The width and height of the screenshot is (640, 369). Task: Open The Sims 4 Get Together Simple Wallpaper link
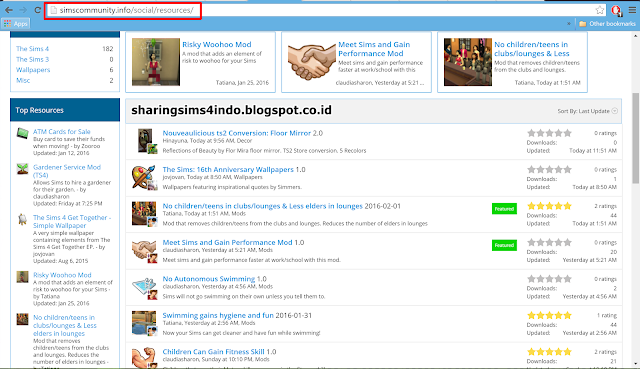(x=71, y=221)
